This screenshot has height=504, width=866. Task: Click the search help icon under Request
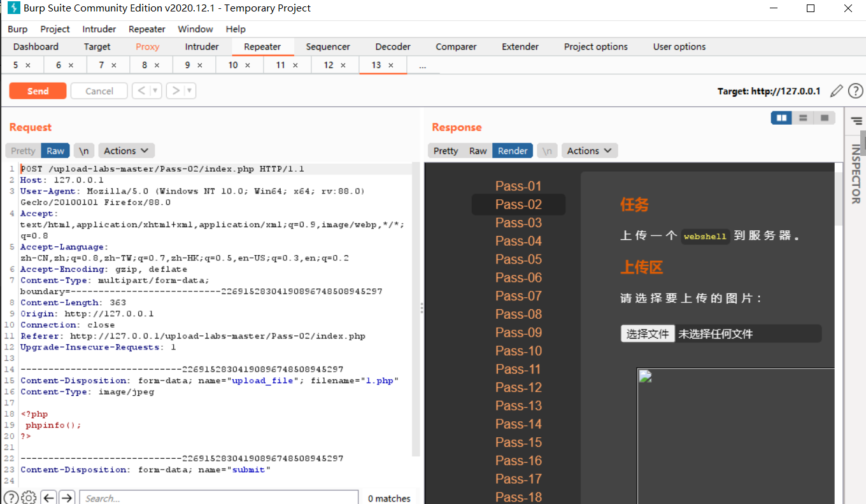(11, 498)
